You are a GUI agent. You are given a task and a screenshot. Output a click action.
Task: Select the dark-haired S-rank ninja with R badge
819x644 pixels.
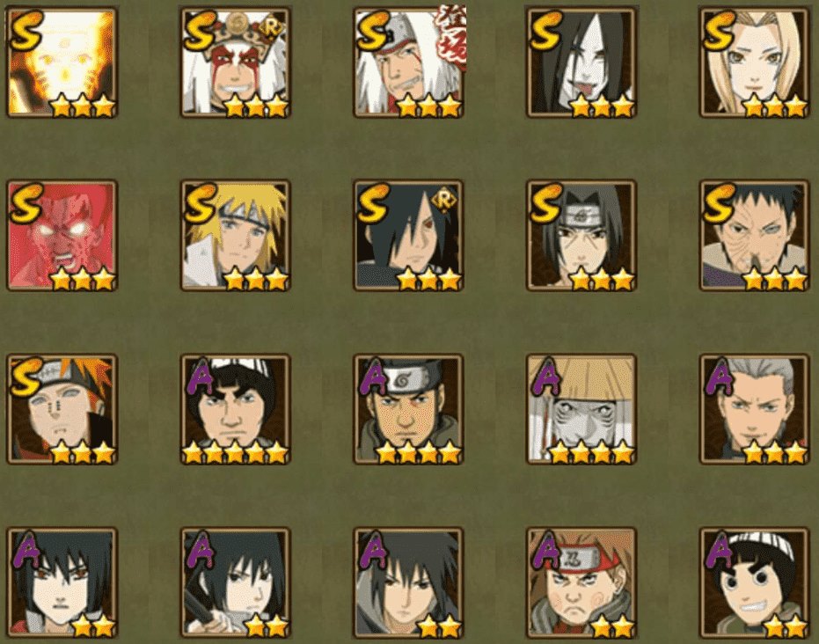408,236
